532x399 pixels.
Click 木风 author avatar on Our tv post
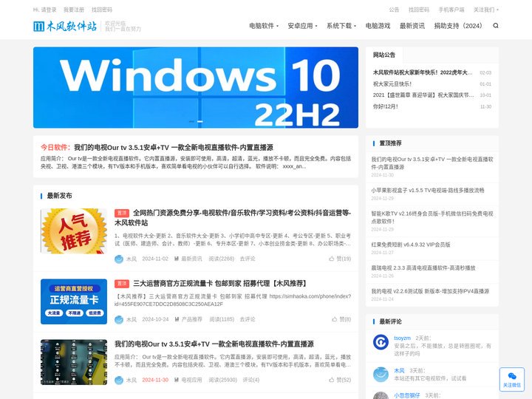pos(119,380)
